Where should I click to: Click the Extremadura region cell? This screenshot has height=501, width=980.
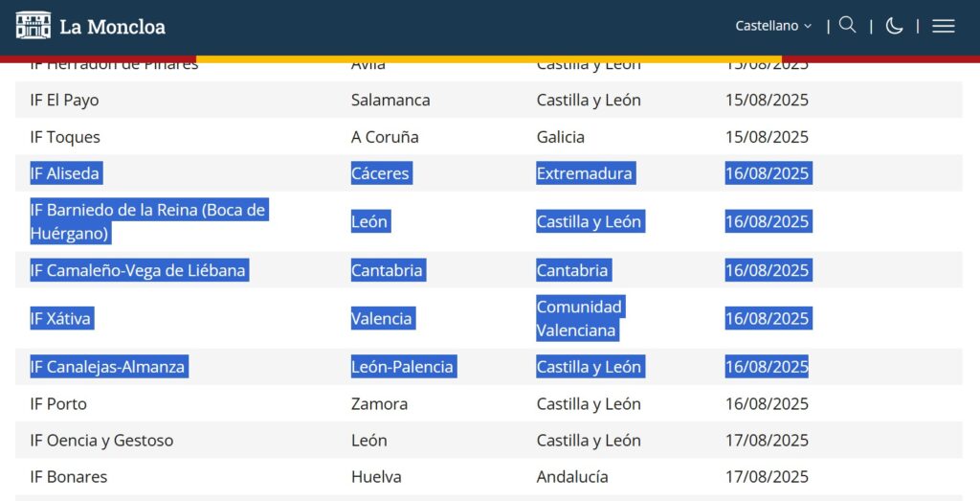(x=584, y=173)
